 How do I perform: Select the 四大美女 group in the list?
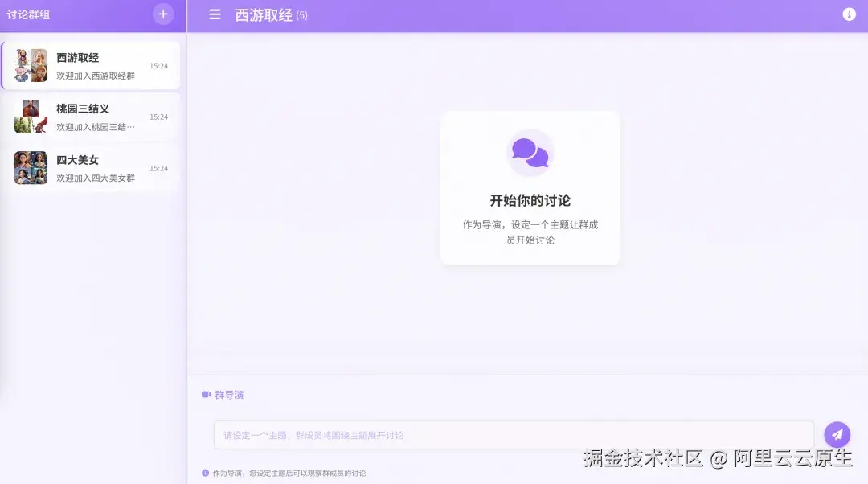click(x=92, y=168)
